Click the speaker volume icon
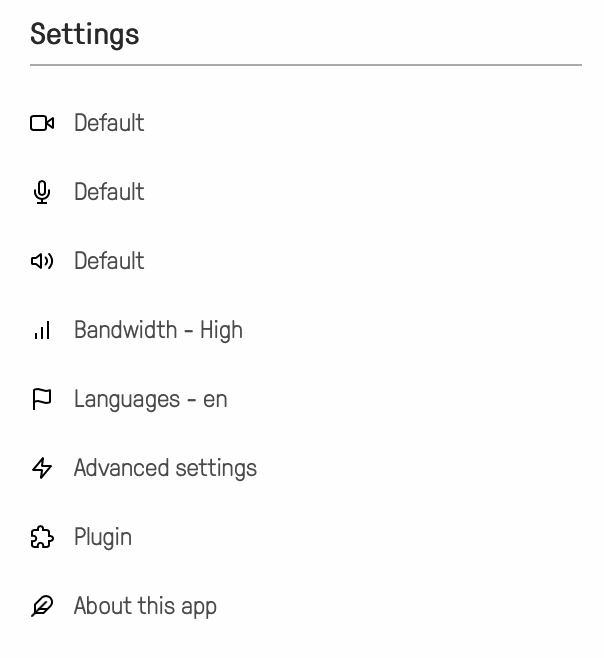This screenshot has height=658, width=604. pos(42,261)
